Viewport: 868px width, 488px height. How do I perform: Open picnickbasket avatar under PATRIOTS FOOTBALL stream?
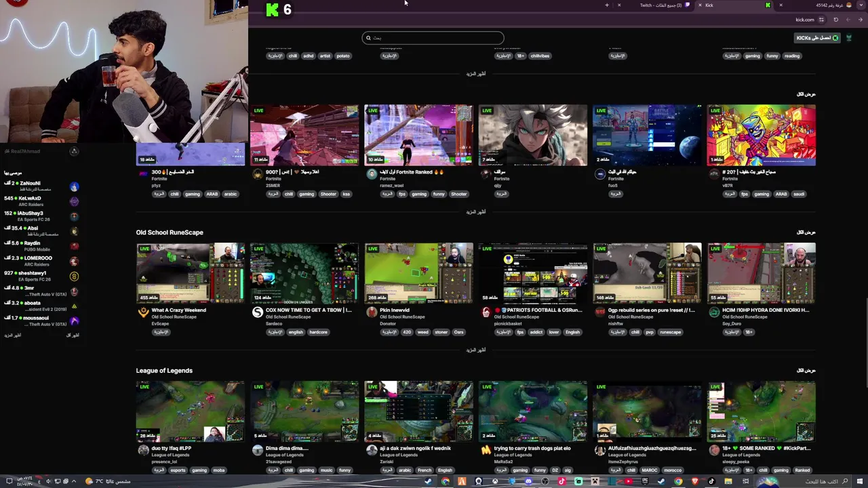pyautogui.click(x=486, y=312)
